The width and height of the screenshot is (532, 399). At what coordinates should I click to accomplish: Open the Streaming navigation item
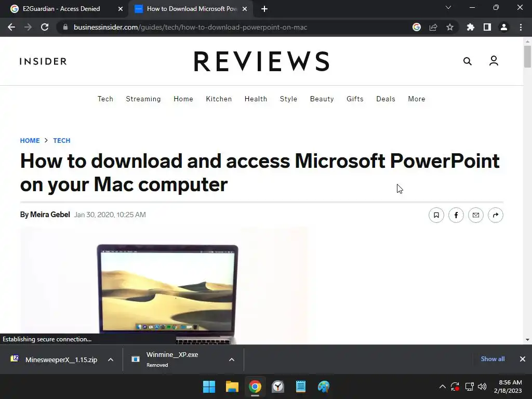tap(143, 99)
